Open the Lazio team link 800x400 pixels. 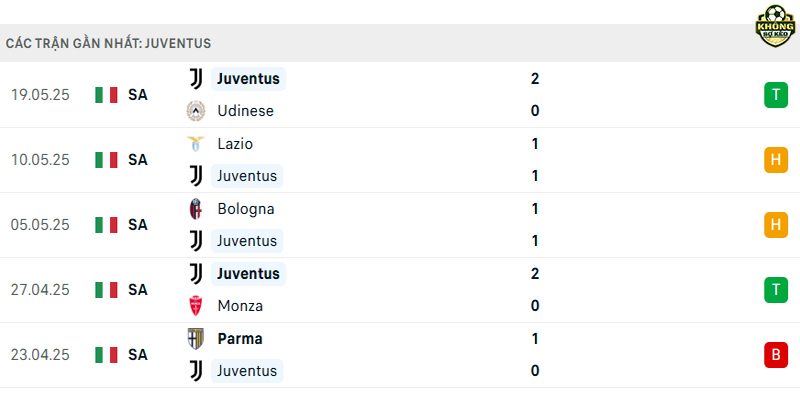(235, 144)
